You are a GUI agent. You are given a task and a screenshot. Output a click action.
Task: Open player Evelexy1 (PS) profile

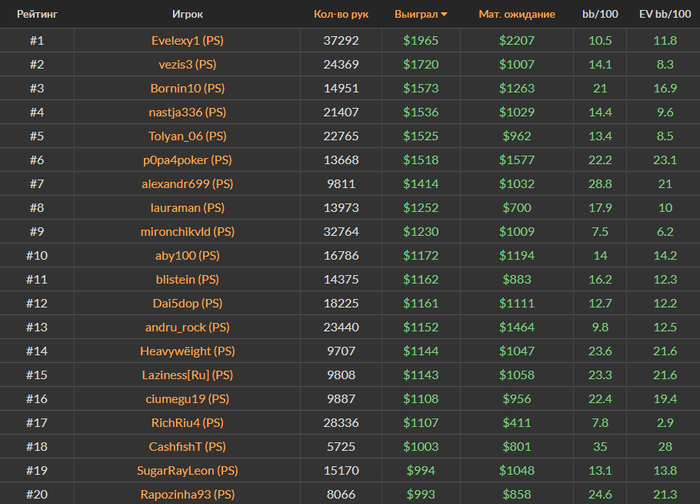pos(187,40)
